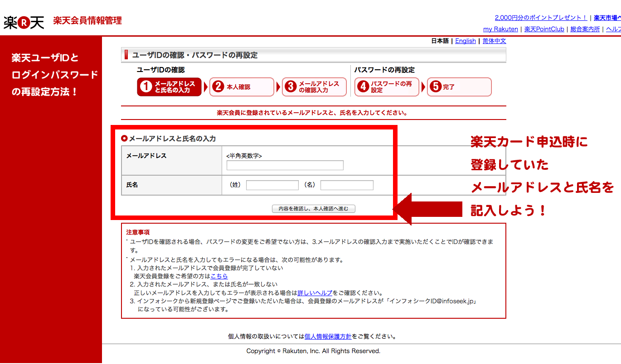Select step 4 パスワードの再設定
The width and height of the screenshot is (621, 364).
point(387,87)
